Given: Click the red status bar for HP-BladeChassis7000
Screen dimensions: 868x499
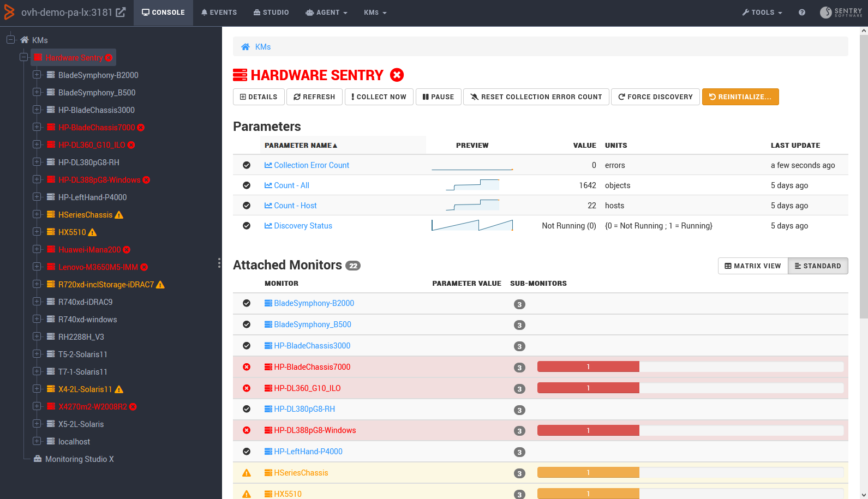Looking at the screenshot, I should (x=588, y=367).
